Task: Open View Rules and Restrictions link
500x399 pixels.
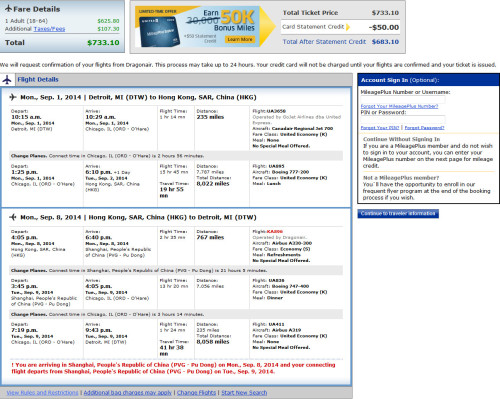Action: pos(42,393)
